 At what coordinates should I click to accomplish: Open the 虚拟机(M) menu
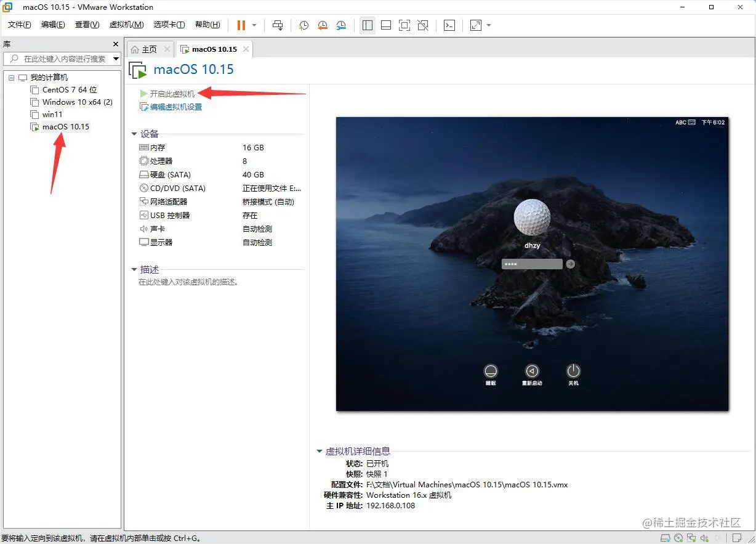[x=126, y=25]
